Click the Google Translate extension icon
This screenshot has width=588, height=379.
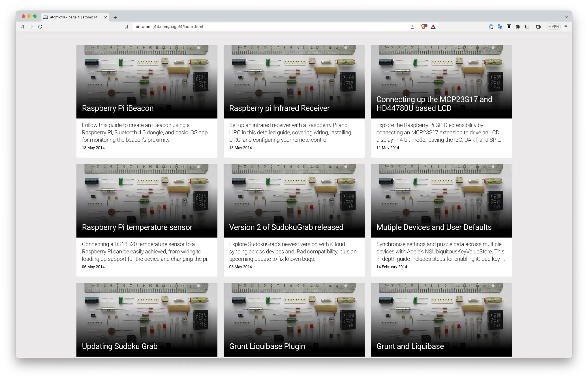point(500,27)
